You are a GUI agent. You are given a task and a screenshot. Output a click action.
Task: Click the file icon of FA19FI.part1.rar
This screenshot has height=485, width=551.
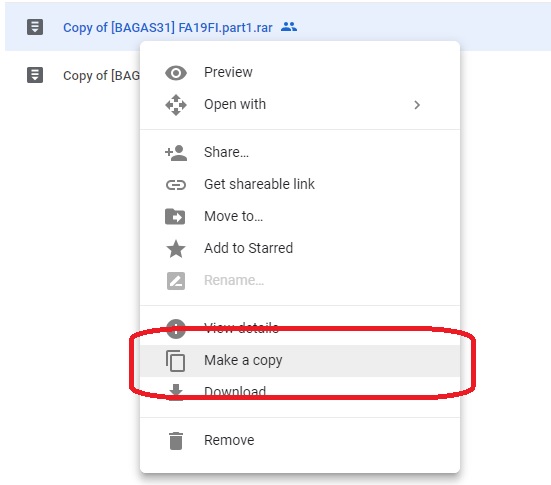pos(35,27)
